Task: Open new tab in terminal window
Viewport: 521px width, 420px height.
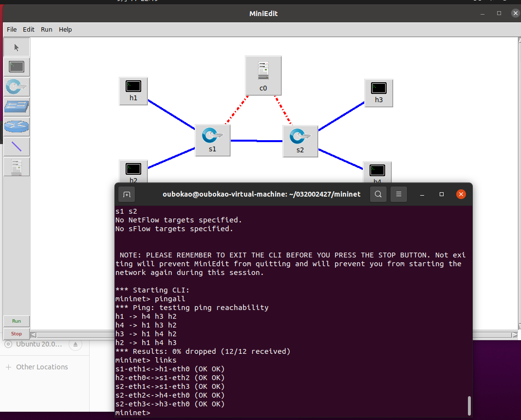Action: 127,194
